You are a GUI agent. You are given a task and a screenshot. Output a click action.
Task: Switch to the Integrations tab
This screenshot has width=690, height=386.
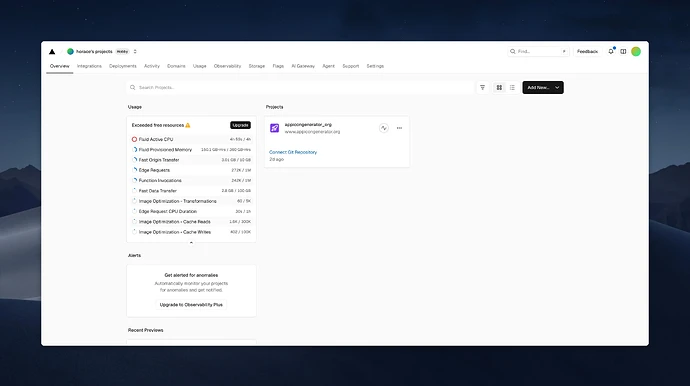tap(89, 66)
